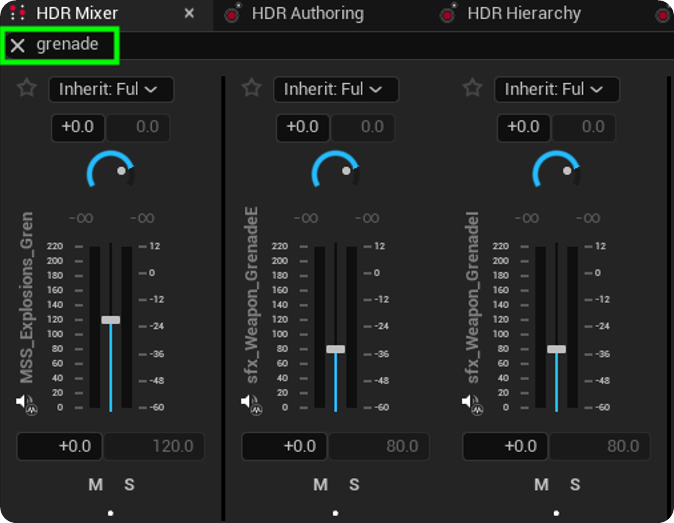Screen dimensions: 674x523
Task: Favorite the sfx_Weapon_GrenadeI strip star
Action: pyautogui.click(x=473, y=88)
